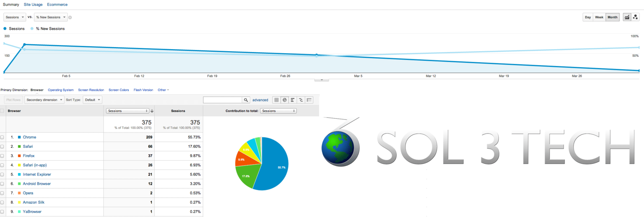
Task: Click the search magnifier button
Action: click(246, 100)
